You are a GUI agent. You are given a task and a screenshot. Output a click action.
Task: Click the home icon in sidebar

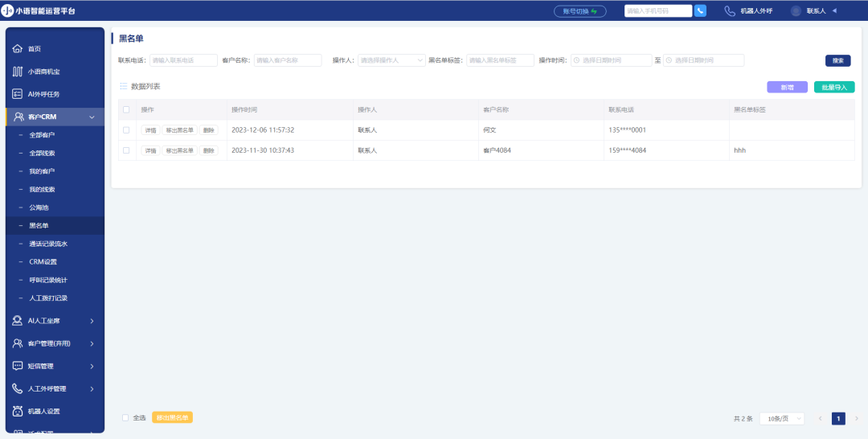click(18, 49)
